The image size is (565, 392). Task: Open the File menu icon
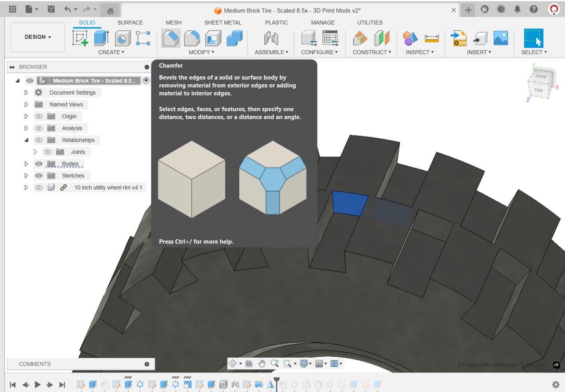pos(31,9)
